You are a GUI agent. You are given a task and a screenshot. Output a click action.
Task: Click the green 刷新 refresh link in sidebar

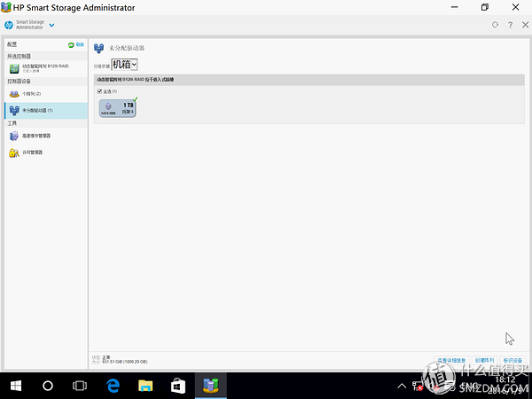[x=76, y=45]
